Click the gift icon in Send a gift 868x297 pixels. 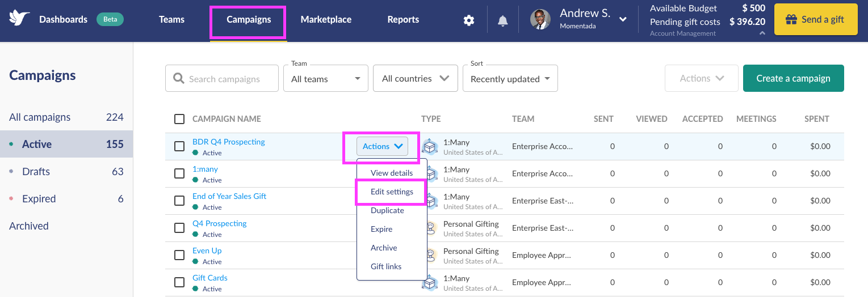pyautogui.click(x=791, y=20)
